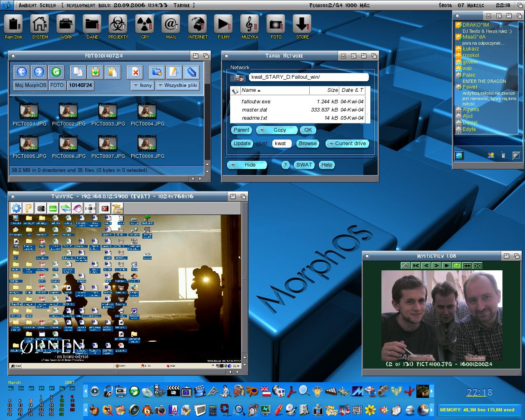Open the Current drive dropdown
The width and height of the screenshot is (525, 420).
click(347, 144)
